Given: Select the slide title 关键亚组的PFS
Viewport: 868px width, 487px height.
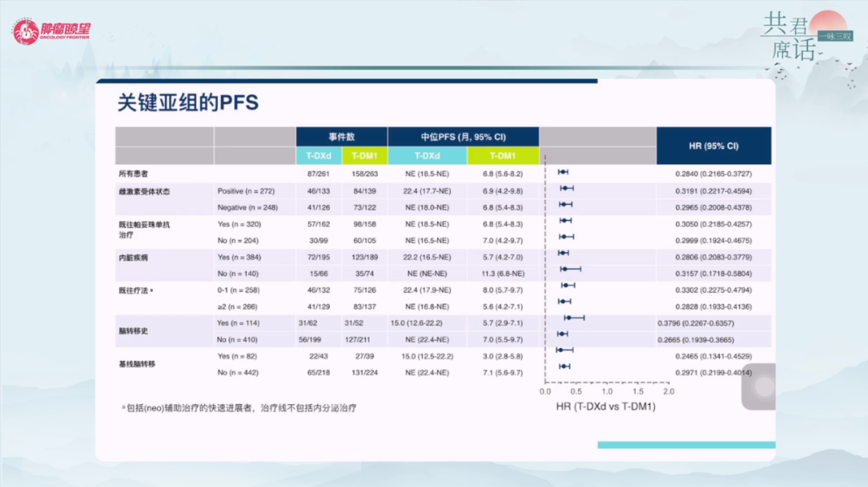Looking at the screenshot, I should [187, 102].
